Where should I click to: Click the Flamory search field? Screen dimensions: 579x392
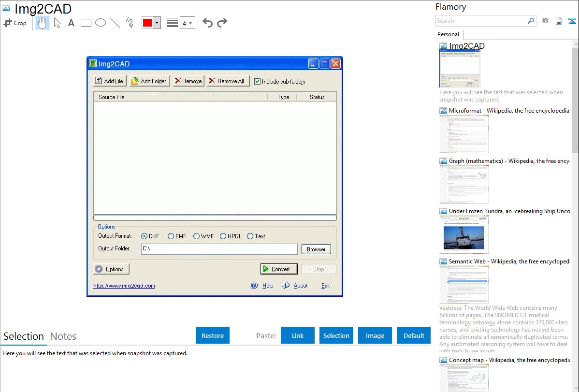click(x=481, y=21)
